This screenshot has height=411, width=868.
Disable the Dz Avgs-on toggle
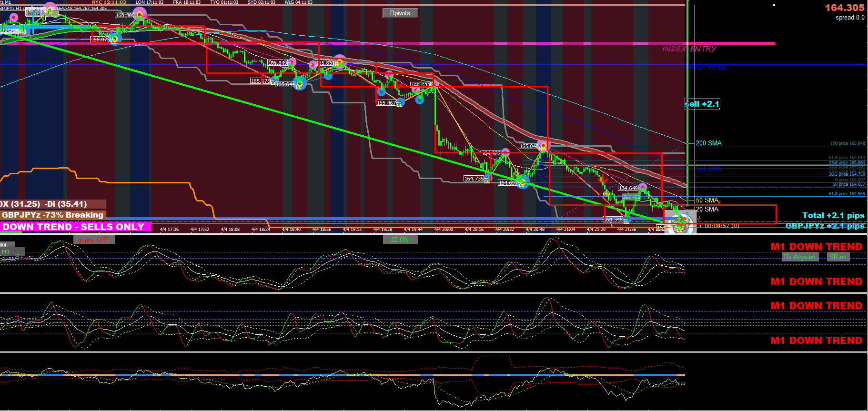pyautogui.click(x=800, y=257)
